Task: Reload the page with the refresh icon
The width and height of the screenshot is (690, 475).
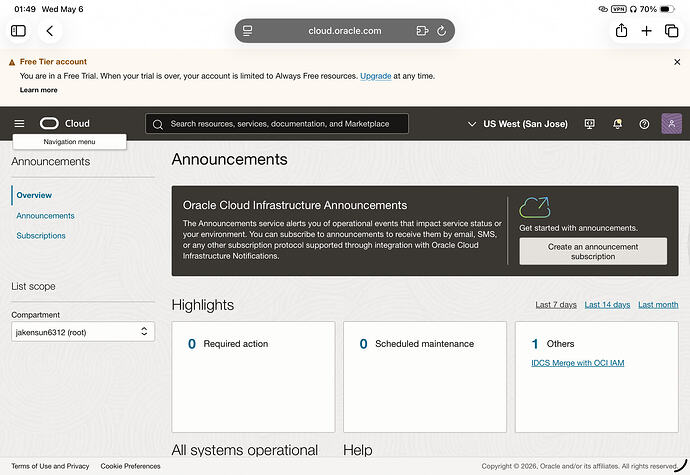Action: click(442, 31)
